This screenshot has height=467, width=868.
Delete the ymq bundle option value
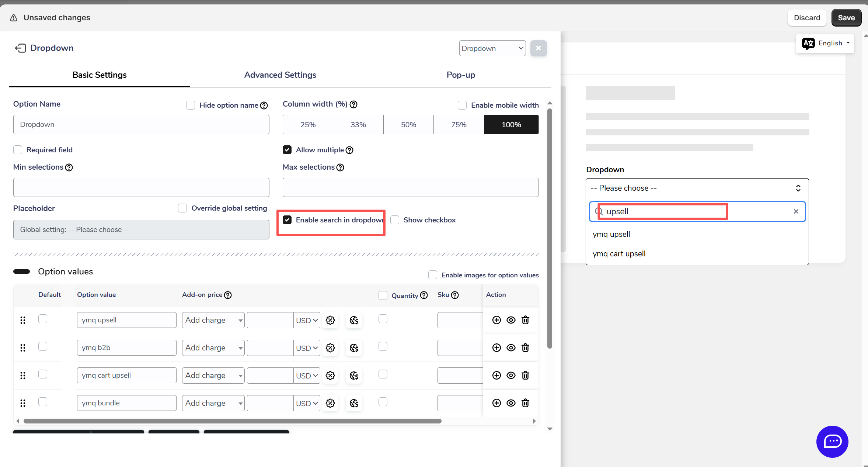(525, 403)
